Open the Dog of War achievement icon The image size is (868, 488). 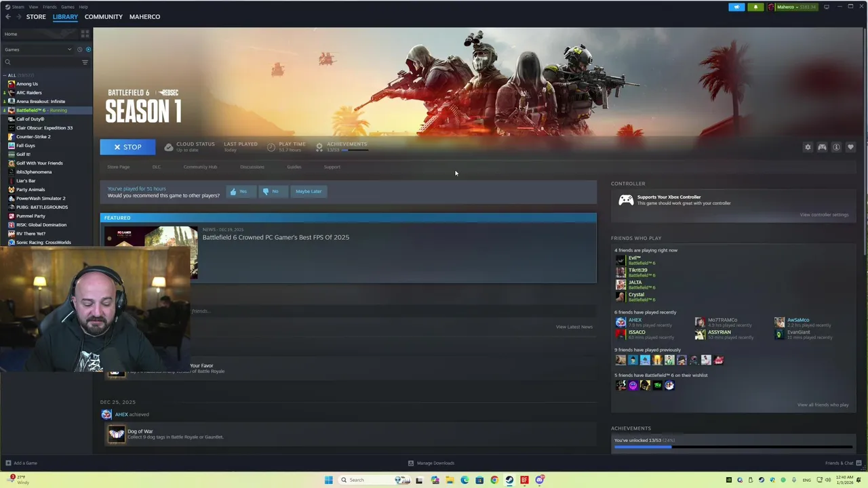click(117, 434)
